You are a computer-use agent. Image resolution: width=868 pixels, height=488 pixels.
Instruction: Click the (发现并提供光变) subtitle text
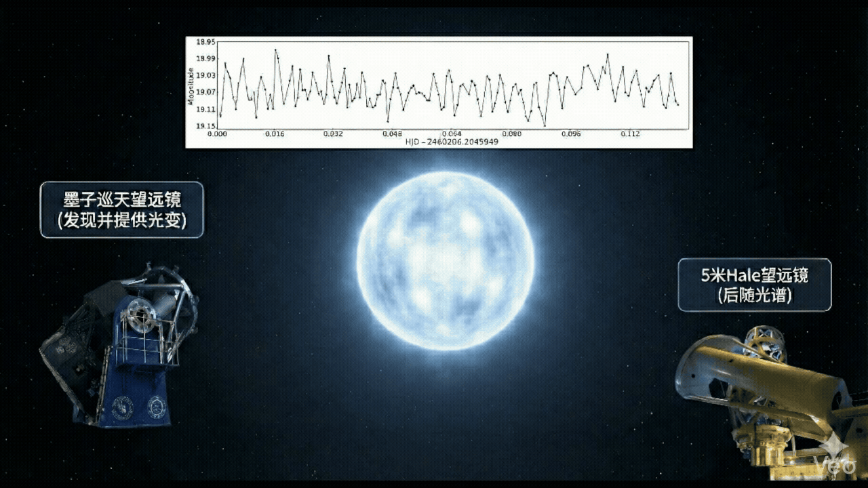click(121, 220)
